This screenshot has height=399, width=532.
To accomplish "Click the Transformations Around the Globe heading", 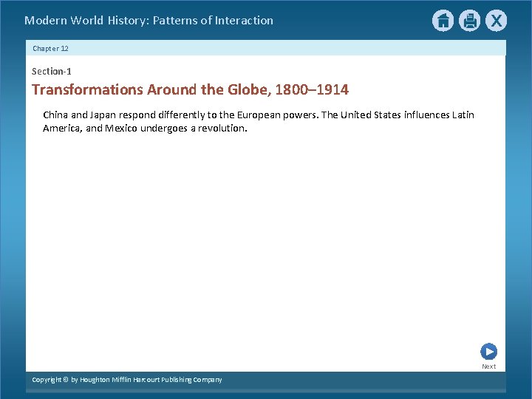I will click(190, 89).
